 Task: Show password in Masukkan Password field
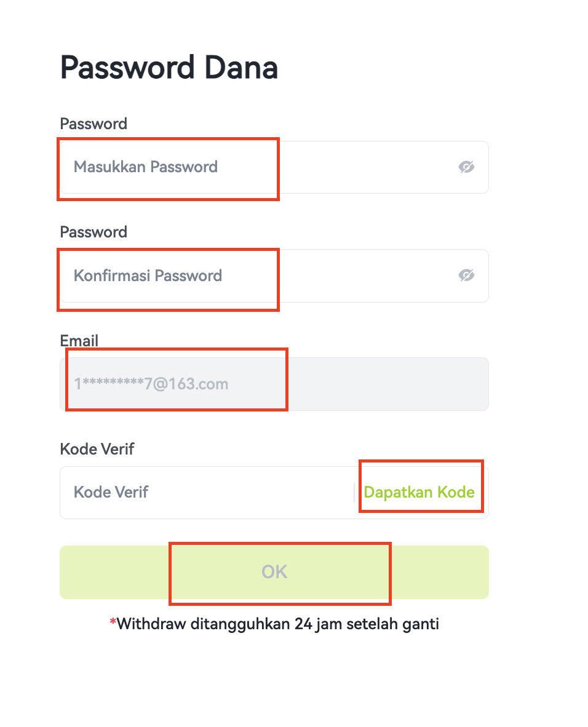466,167
